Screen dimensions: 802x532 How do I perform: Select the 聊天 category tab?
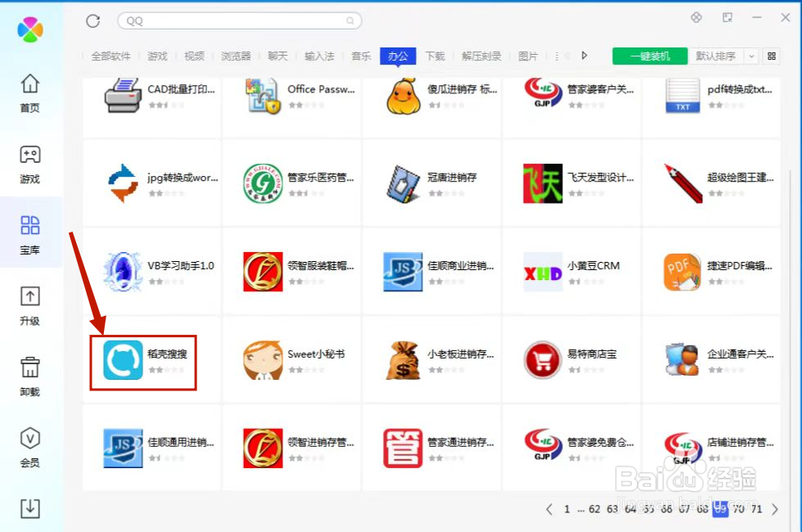pyautogui.click(x=277, y=56)
